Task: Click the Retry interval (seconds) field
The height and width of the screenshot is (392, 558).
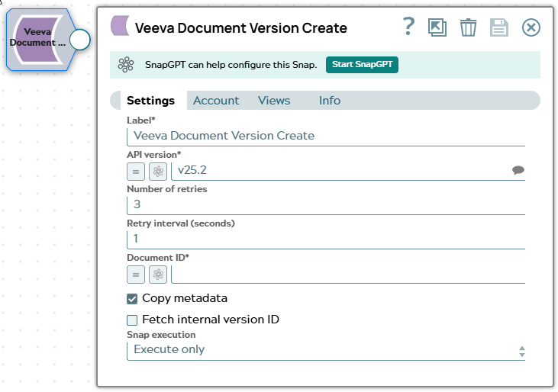Action: [x=326, y=239]
